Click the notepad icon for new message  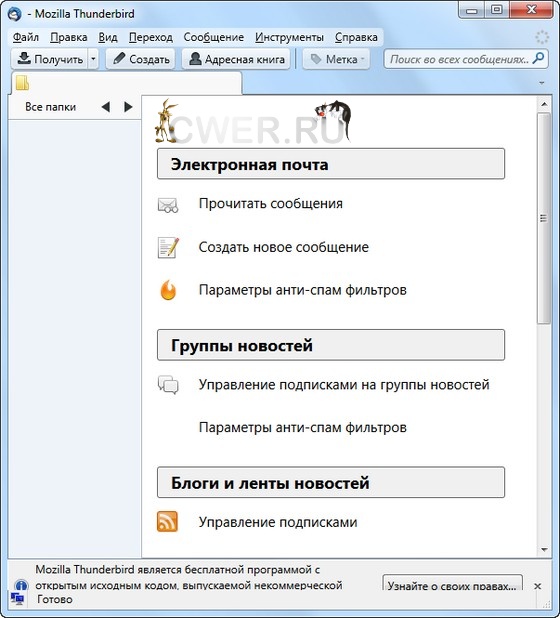coord(168,248)
